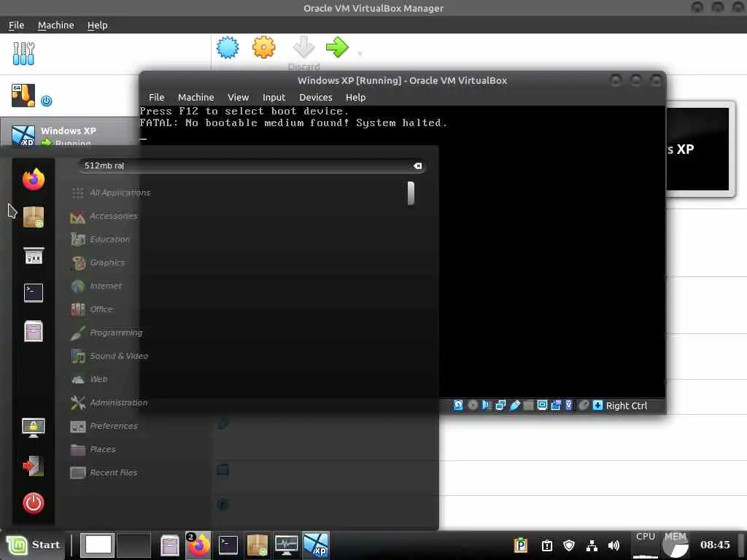
Task: Click the Start menu button on taskbar
Action: click(x=33, y=545)
